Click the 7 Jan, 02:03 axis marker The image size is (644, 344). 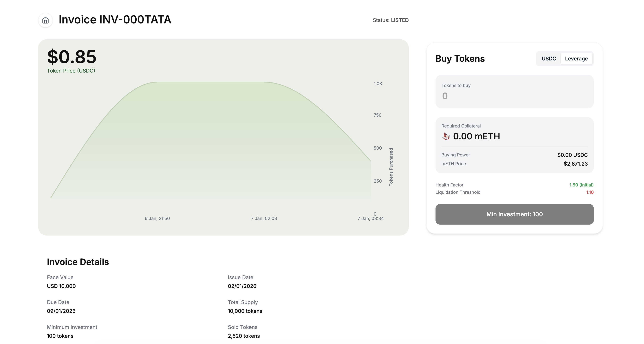click(x=264, y=218)
